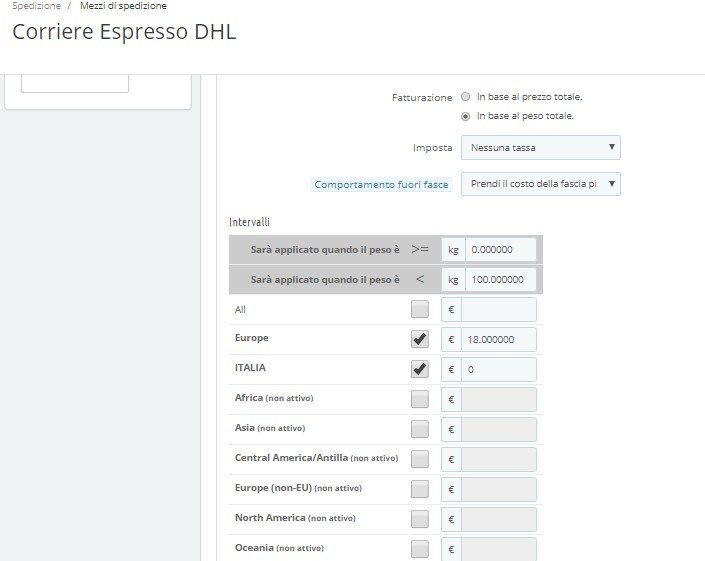
Task: Click the ITALIA zone label
Action: point(250,368)
